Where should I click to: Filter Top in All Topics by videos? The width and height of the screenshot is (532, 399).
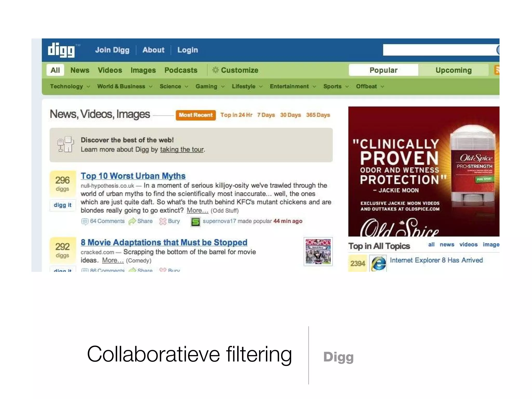tap(468, 244)
